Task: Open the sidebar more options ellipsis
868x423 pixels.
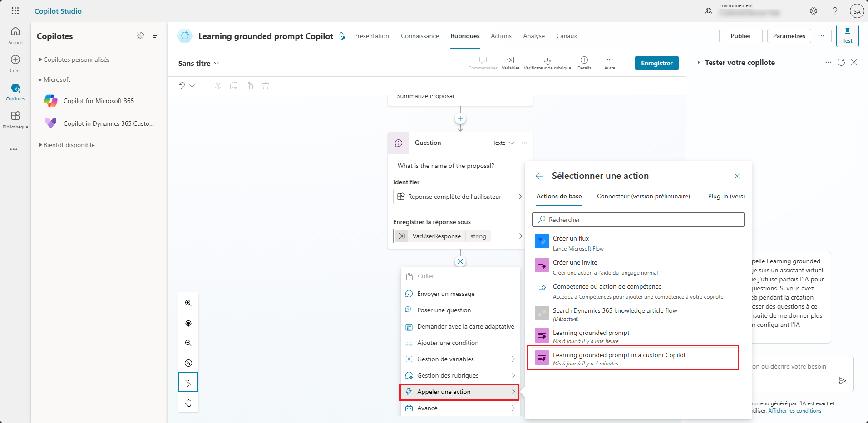Action: [14, 149]
